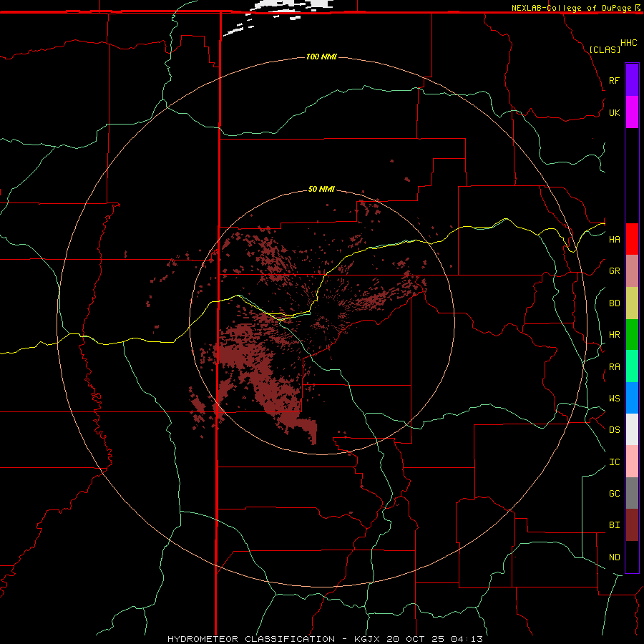The height and width of the screenshot is (644, 644).
Task: Click the BD legend label
Action: 614,303
